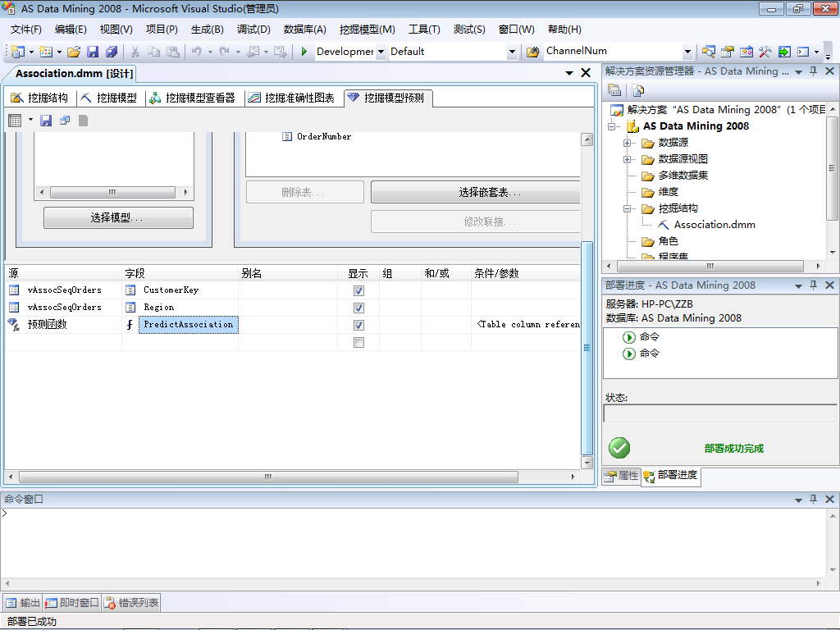840x630 pixels.
Task: Click the horizontal scrollbar of the design grid
Action: click(x=268, y=477)
